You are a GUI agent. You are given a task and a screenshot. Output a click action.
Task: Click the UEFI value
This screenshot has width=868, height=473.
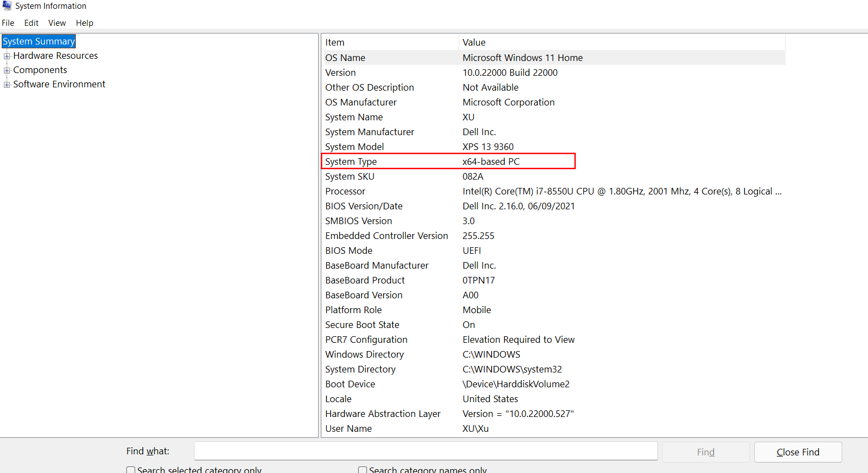(x=472, y=251)
